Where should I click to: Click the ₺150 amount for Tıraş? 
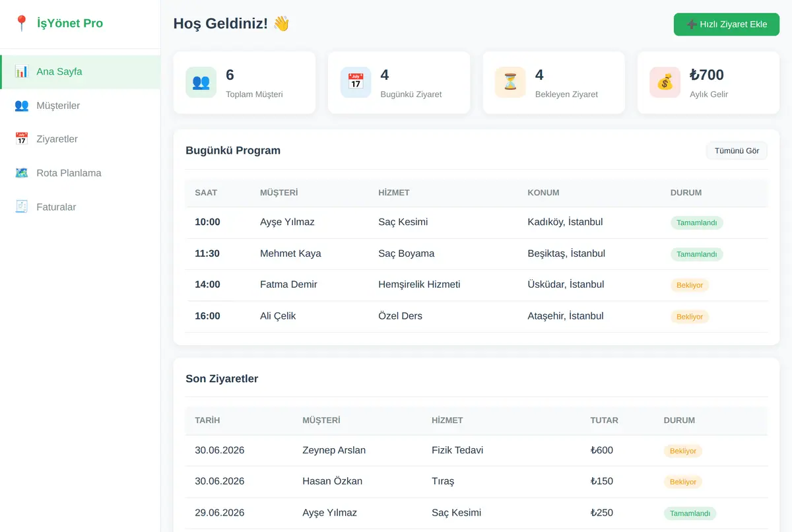coord(602,481)
